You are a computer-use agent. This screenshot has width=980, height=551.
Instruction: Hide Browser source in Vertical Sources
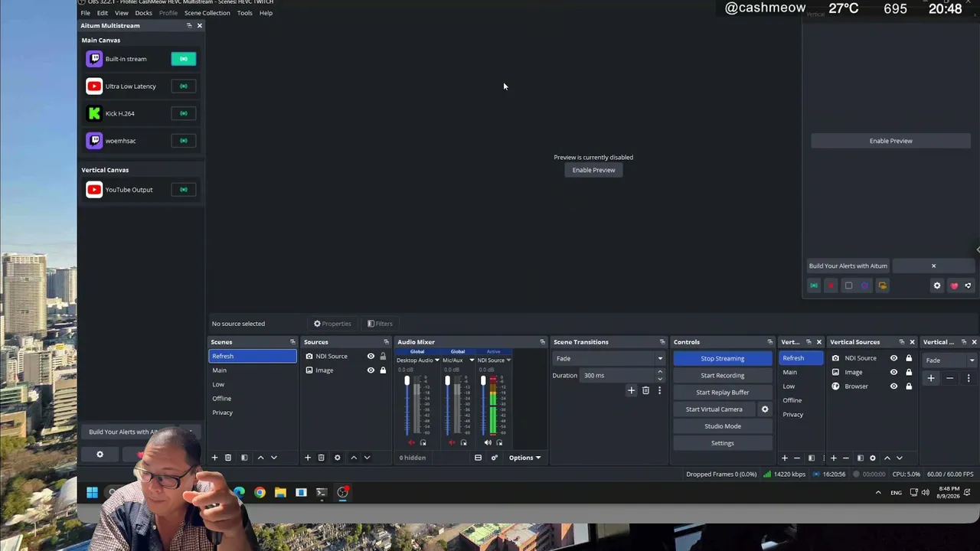[893, 386]
